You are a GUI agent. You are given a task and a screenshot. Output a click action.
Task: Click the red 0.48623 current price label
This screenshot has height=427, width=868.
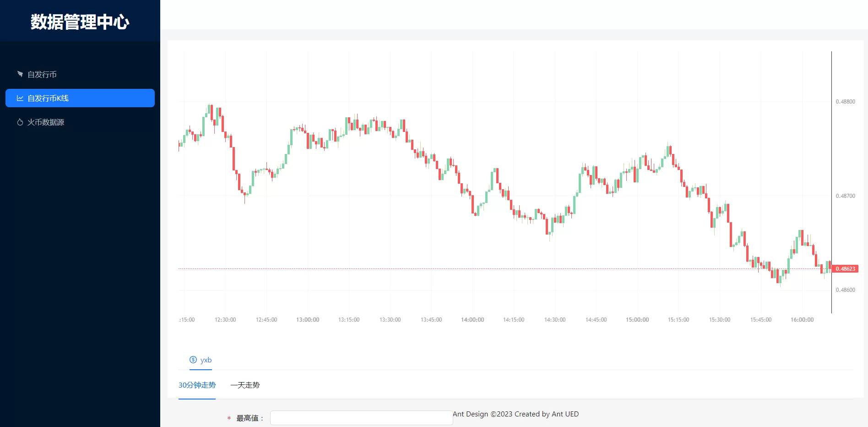click(845, 269)
